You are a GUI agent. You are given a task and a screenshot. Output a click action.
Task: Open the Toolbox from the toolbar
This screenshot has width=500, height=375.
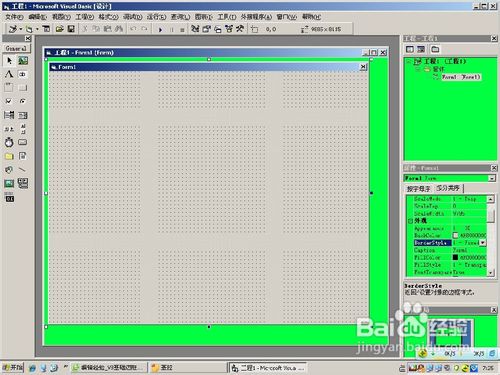tap(240, 29)
